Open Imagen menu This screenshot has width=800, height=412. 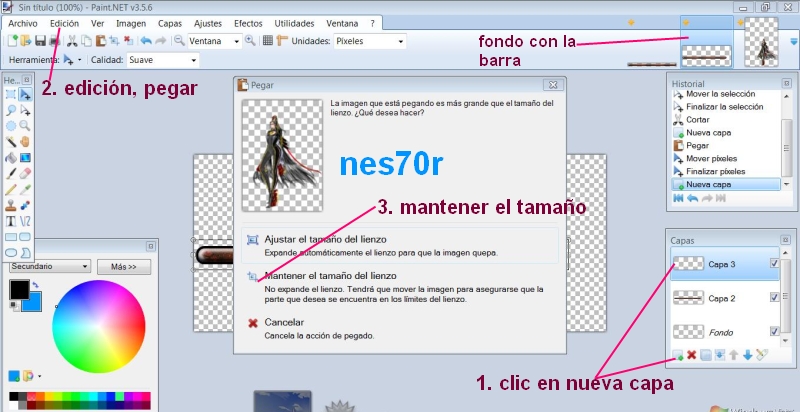[131, 23]
